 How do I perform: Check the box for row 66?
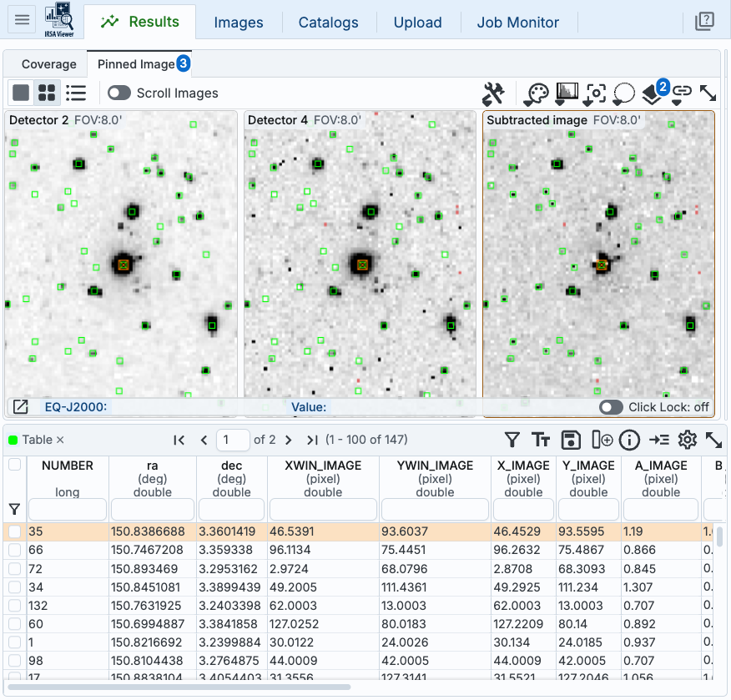coord(14,551)
